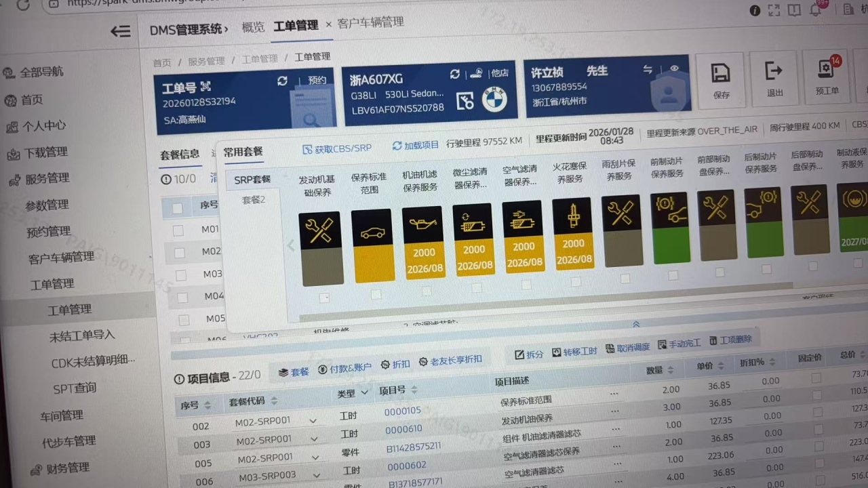Collapse the left sidebar menu arrow
This screenshot has width=868, height=488.
coord(120,31)
